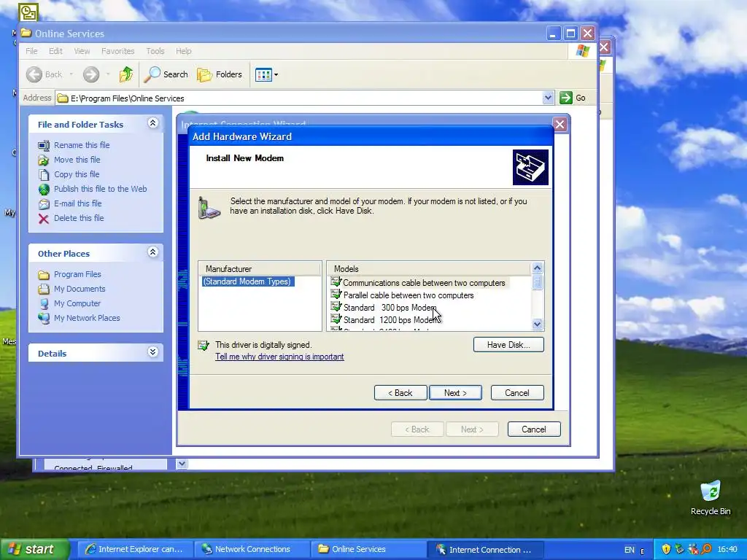The width and height of the screenshot is (747, 560).
Task: Click Move this file icon
Action: point(44,160)
